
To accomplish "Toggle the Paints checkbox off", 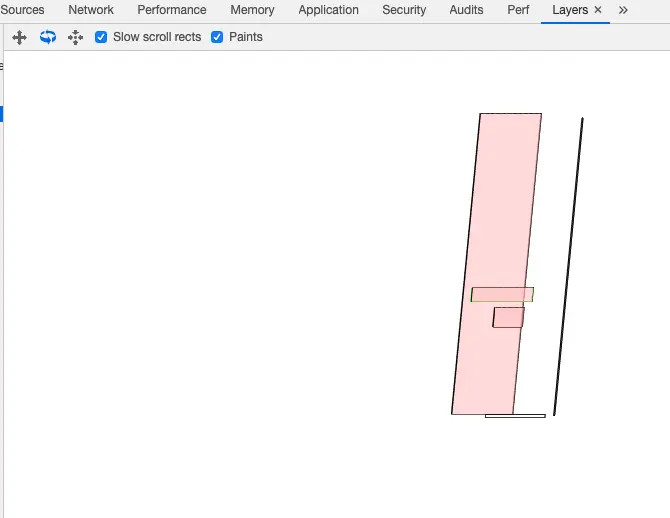I will (217, 37).
